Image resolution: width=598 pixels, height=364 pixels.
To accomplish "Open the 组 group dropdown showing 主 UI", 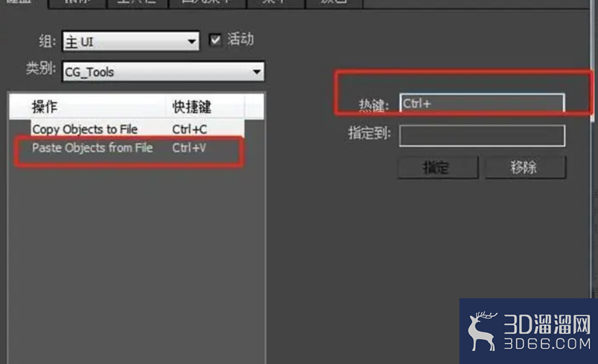I will coord(130,41).
